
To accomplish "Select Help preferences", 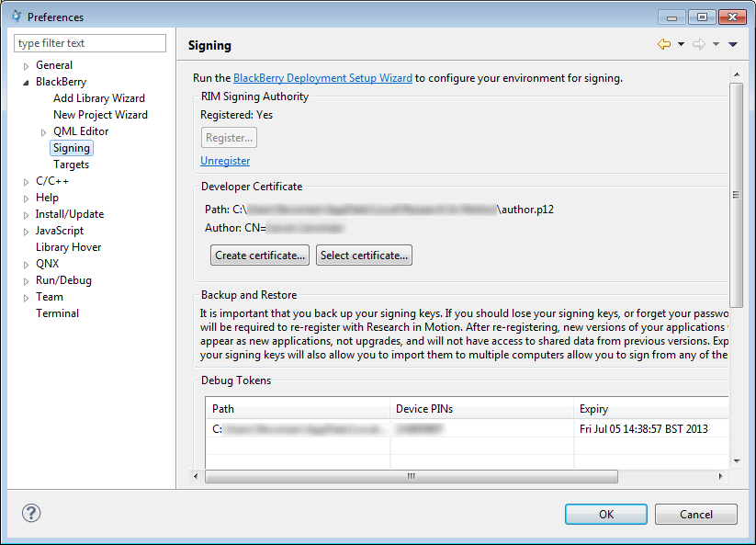I will click(47, 198).
